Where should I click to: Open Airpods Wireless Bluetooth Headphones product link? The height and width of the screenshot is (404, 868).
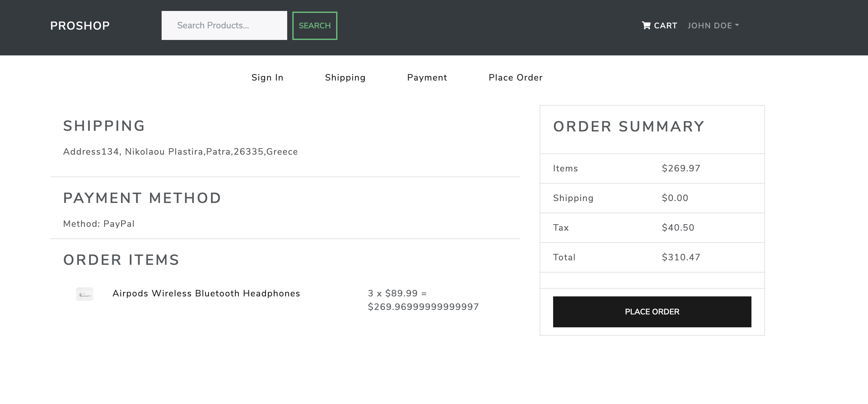(206, 293)
